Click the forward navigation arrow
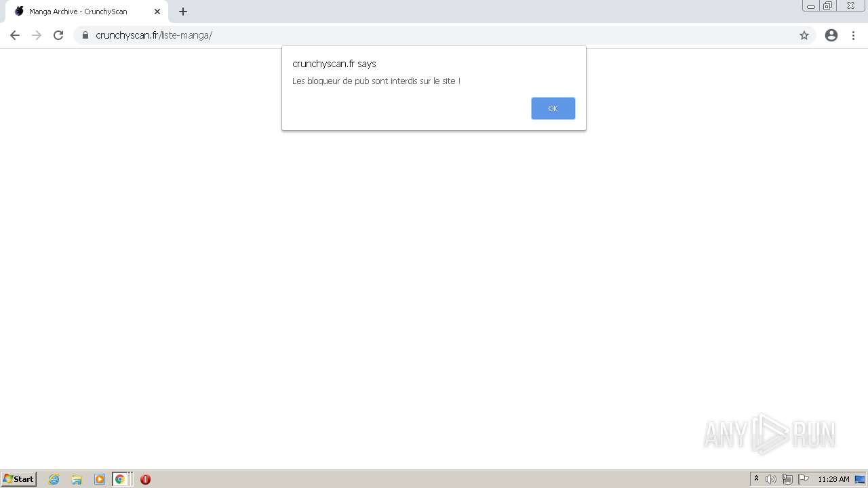The image size is (868, 488). [37, 35]
